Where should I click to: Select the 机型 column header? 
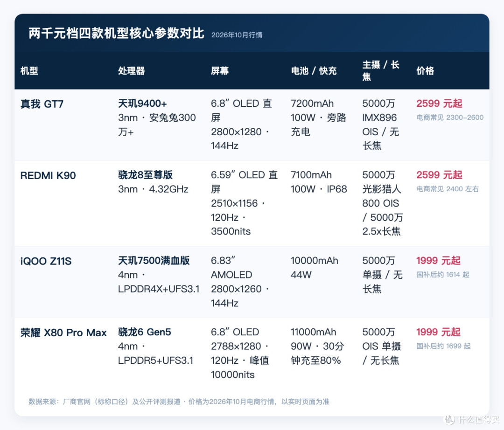coord(29,70)
